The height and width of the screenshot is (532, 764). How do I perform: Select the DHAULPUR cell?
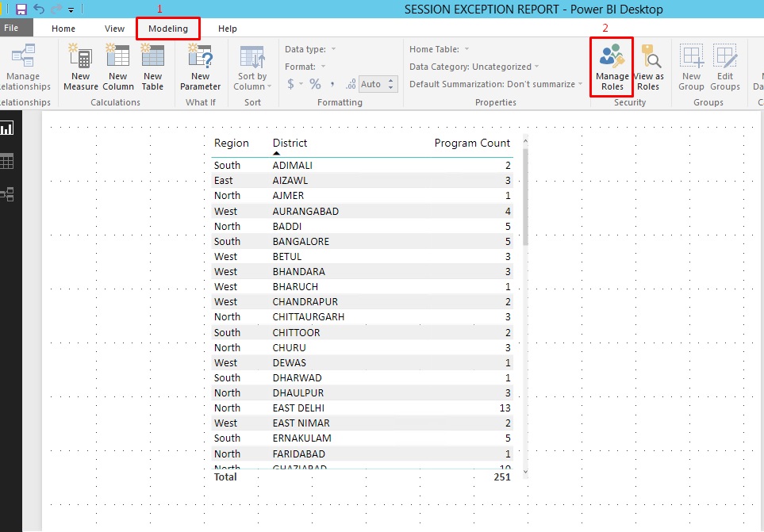(298, 393)
